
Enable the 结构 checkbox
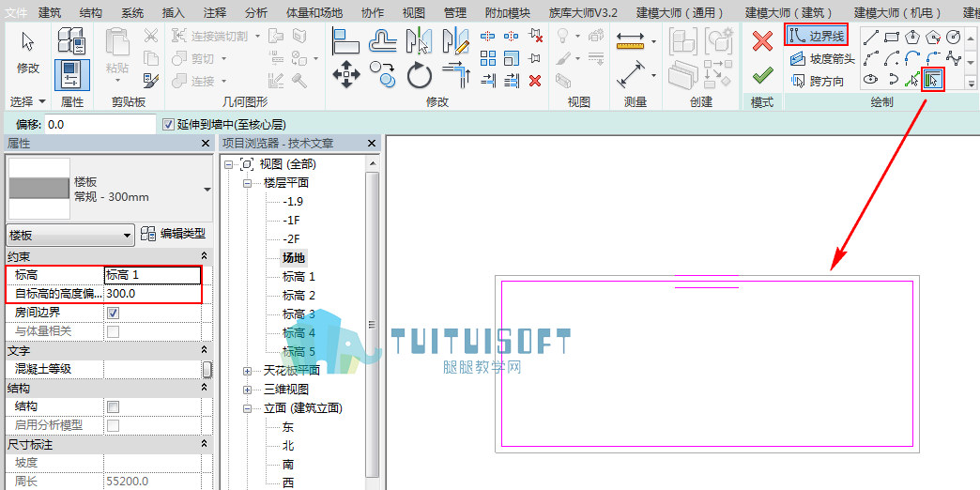pos(114,406)
